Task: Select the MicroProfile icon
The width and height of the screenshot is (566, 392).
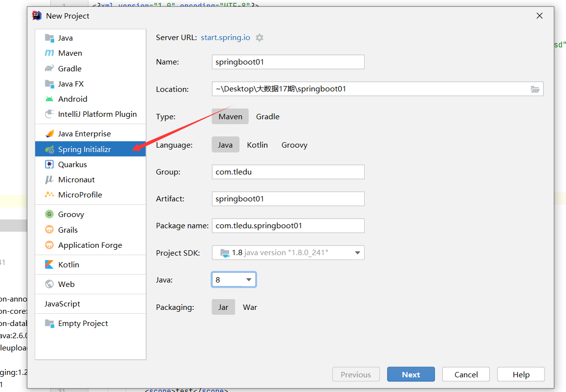Action: [x=49, y=195]
